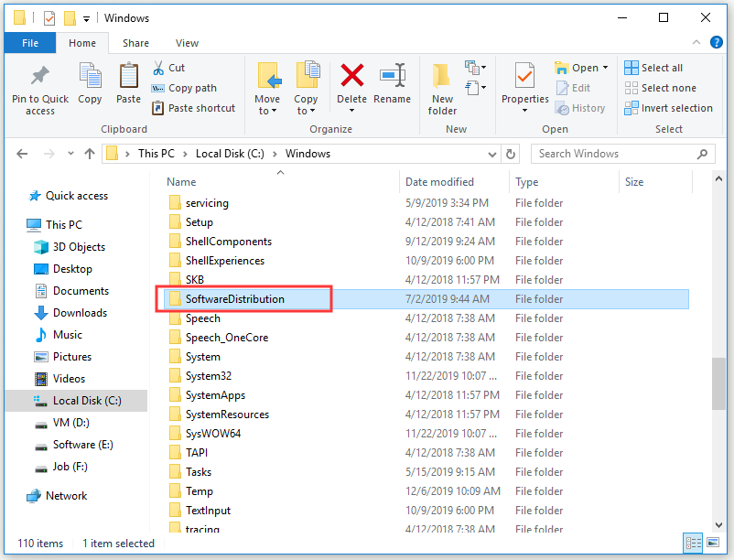Switch to details view in status bar

pyautogui.click(x=693, y=544)
